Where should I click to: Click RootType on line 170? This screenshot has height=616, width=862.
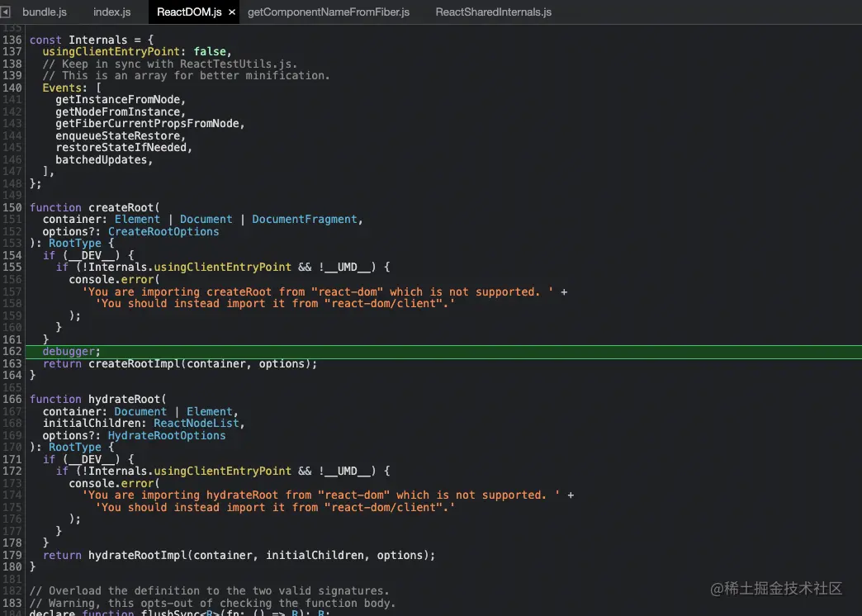click(x=75, y=448)
